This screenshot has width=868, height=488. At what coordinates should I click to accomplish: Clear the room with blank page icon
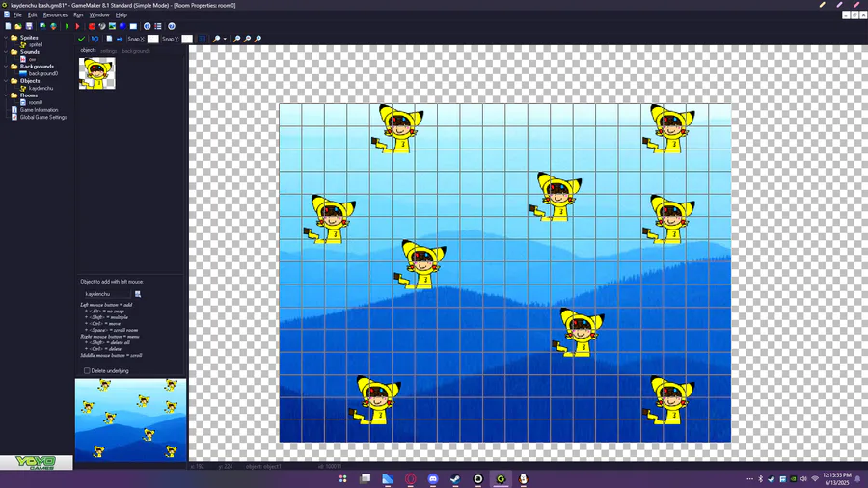(109, 39)
